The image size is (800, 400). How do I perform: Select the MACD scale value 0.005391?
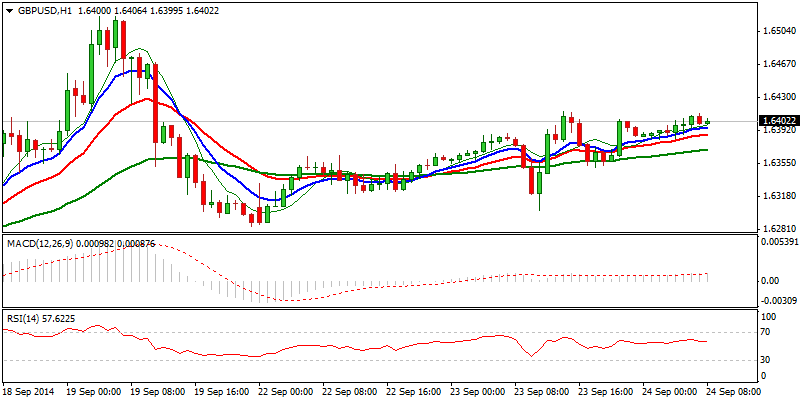pyautogui.click(x=778, y=241)
